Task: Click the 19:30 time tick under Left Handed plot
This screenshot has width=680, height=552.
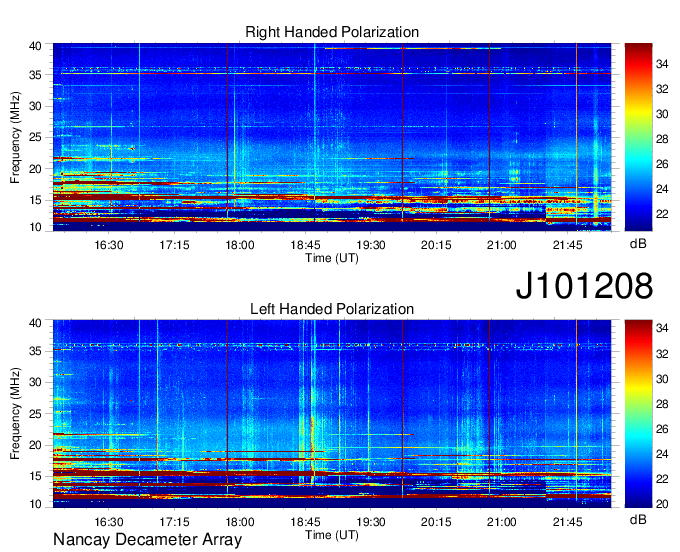Action: click(x=371, y=522)
